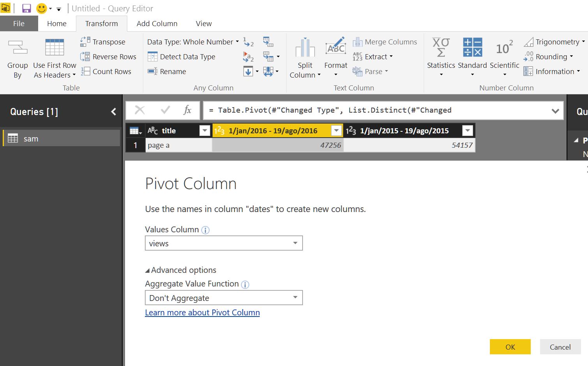
Task: Open the File tab
Action: 19,23
